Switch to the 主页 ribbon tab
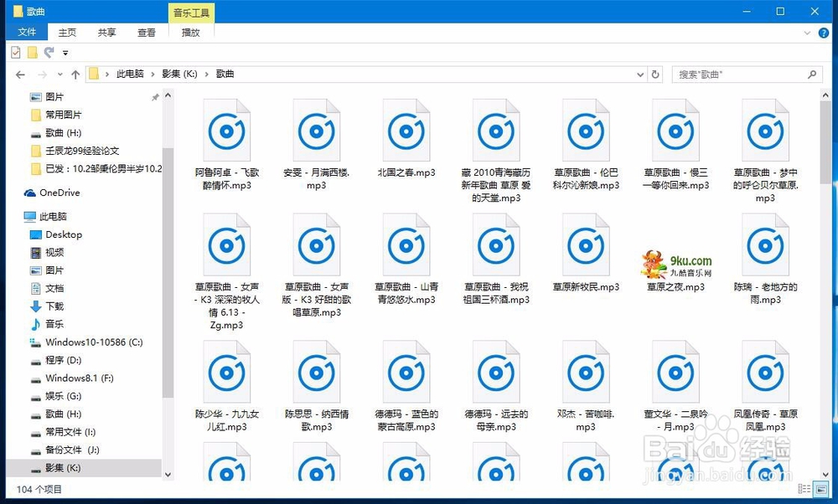The height and width of the screenshot is (504, 838). click(67, 33)
